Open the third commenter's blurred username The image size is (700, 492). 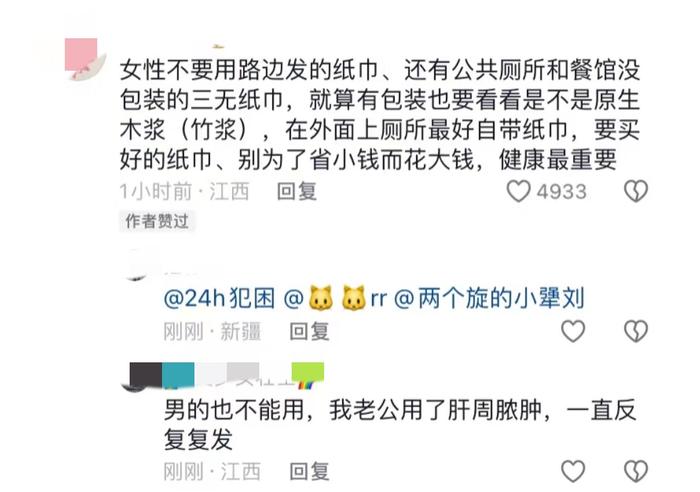point(227,375)
